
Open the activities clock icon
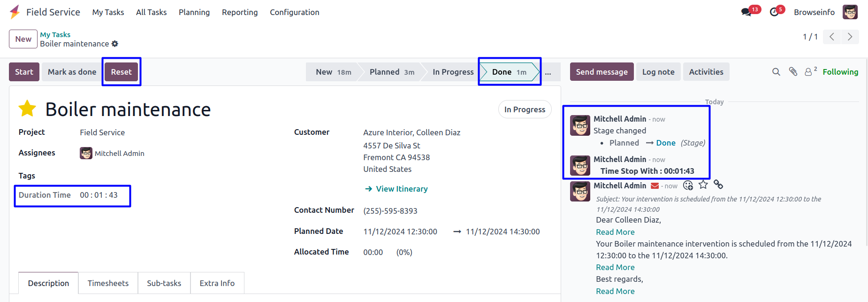774,12
